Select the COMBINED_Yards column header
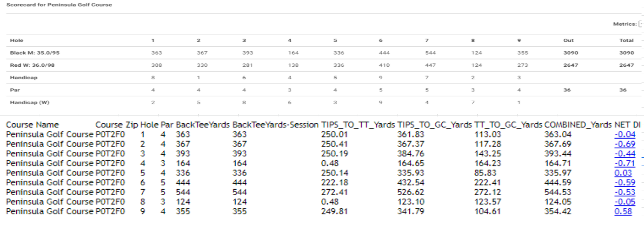Screen dimensions: 644x226 (578, 125)
